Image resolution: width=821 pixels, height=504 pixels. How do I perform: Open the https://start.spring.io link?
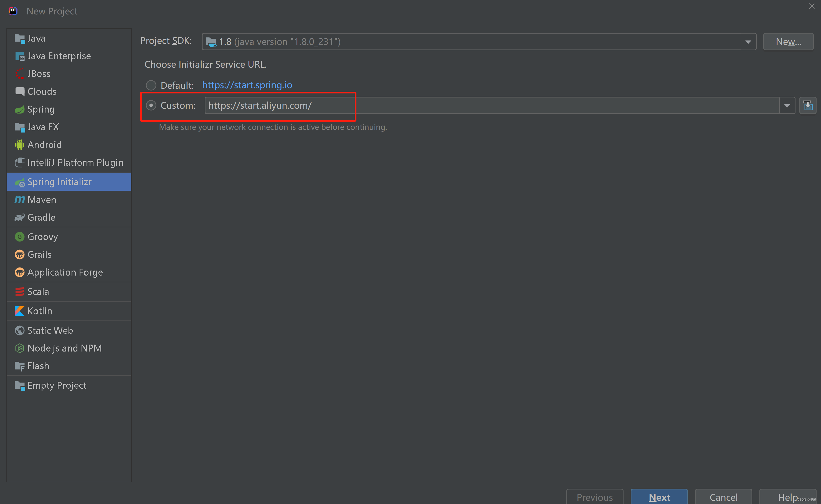[x=247, y=85]
